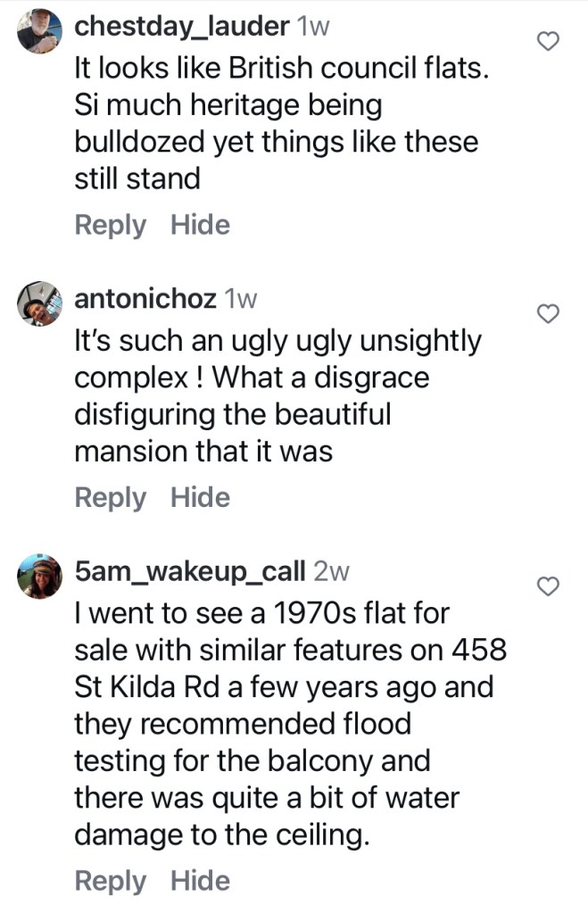
Task: Click the British council flats comment text
Action: pos(281,124)
